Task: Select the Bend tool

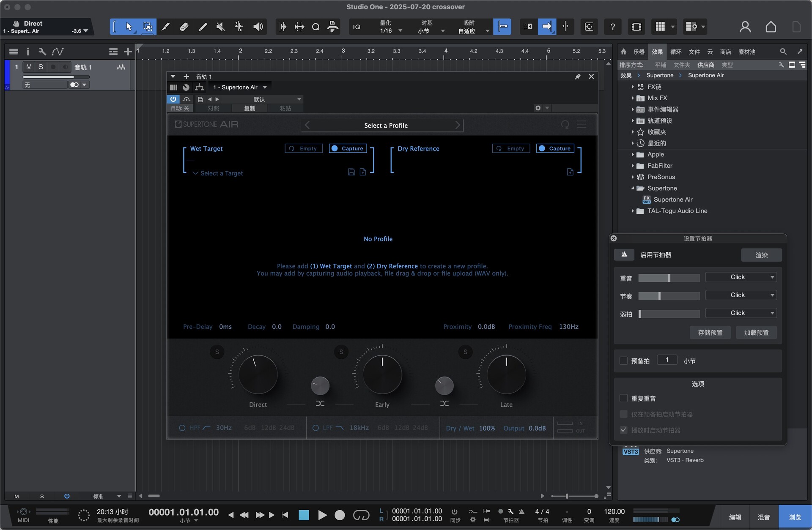Action: (x=239, y=27)
